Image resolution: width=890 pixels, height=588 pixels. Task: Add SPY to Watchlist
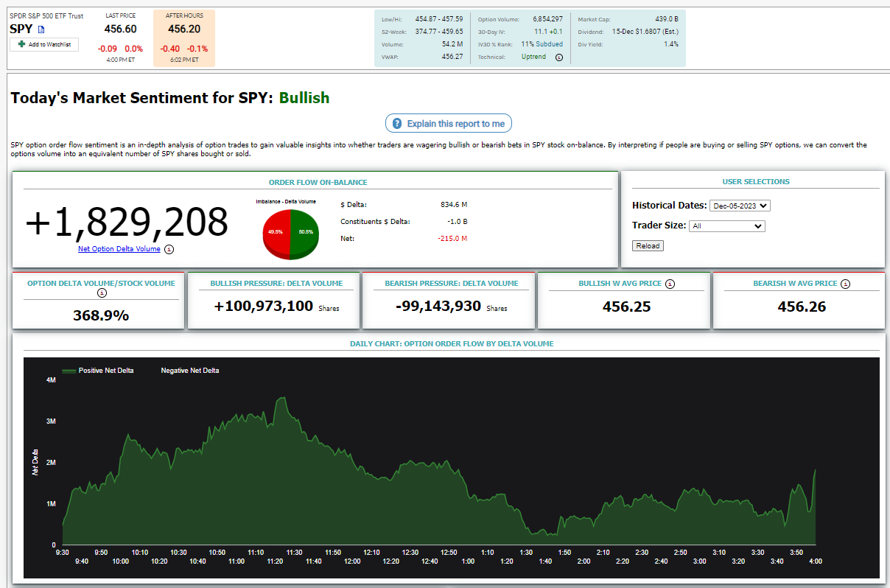[44, 45]
